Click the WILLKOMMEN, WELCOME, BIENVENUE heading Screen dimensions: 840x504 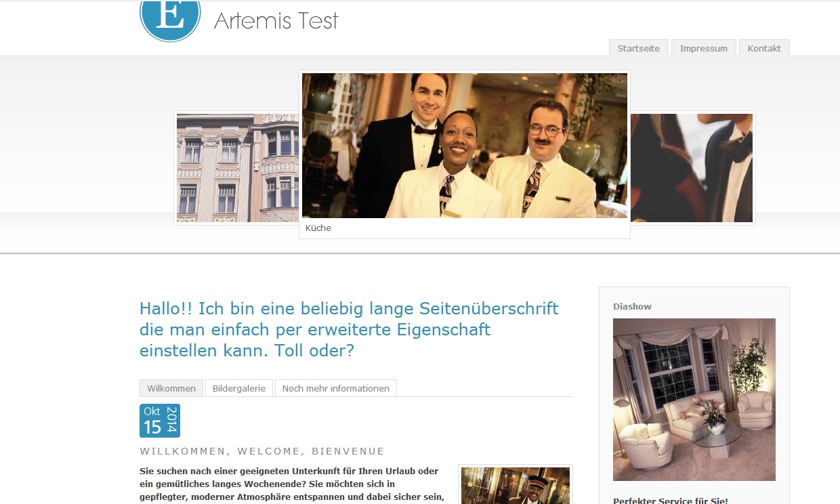click(x=261, y=450)
